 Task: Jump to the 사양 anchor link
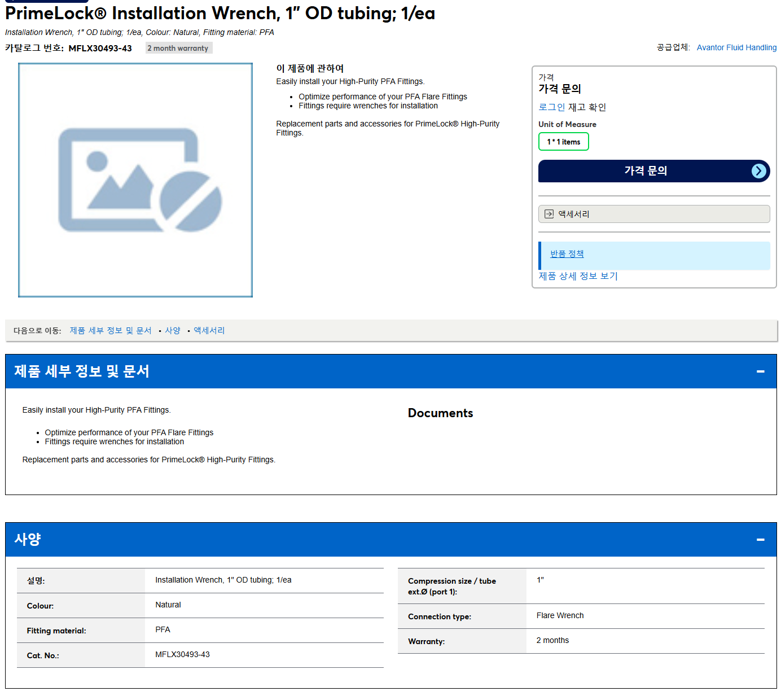[x=173, y=331]
